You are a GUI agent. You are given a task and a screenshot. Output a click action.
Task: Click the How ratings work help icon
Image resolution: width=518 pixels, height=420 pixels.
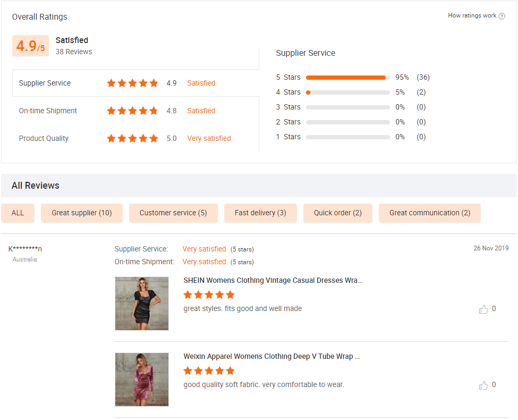click(502, 16)
